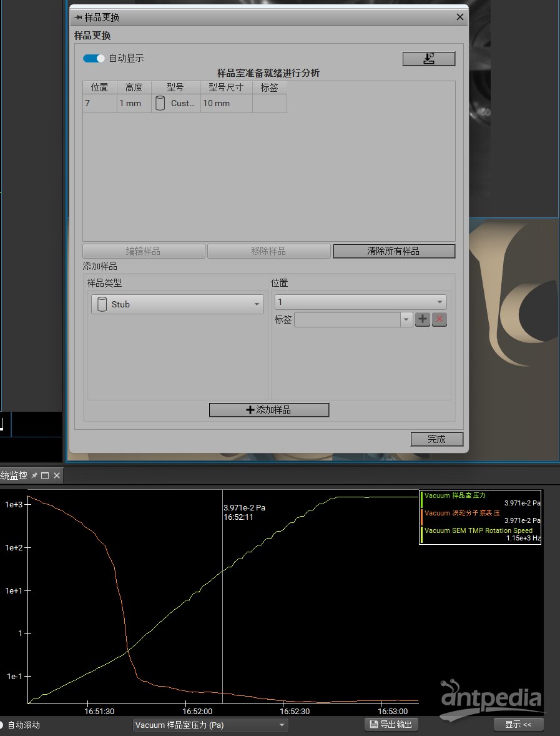Screen dimensions: 560x736
Task: Maximize the 系统监控 panel
Action: tap(45, 475)
